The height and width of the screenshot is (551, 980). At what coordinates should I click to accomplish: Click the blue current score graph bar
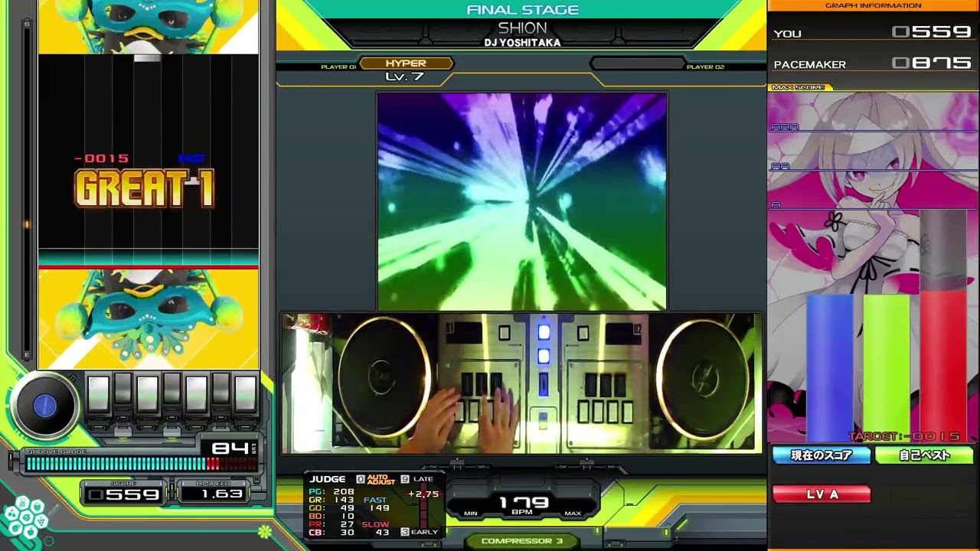(830, 367)
